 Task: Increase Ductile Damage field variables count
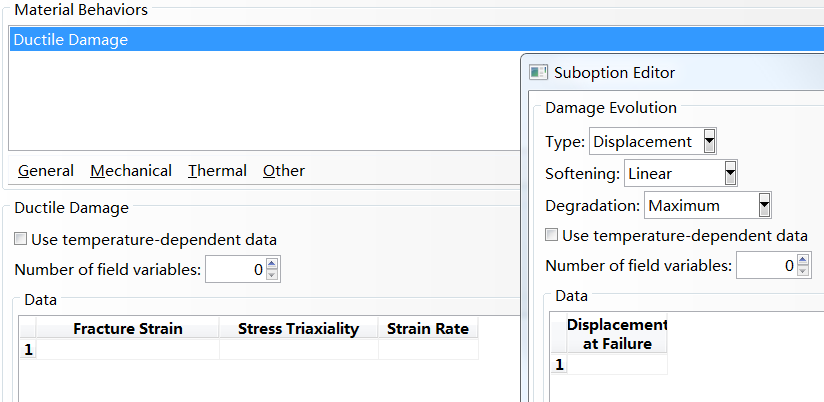(273, 264)
